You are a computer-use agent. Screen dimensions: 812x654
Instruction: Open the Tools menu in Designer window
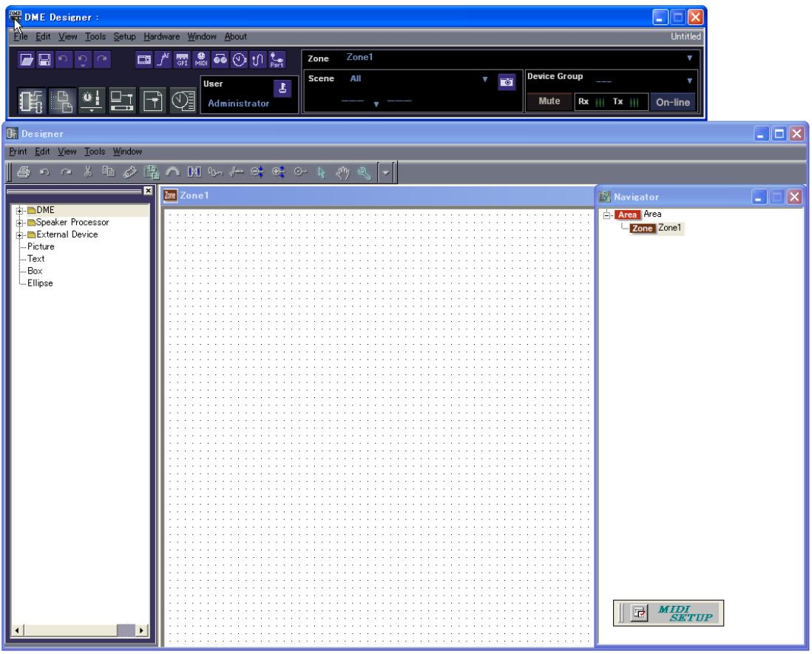click(x=95, y=152)
